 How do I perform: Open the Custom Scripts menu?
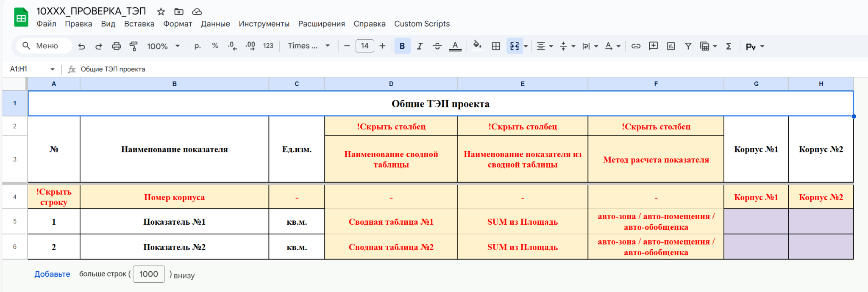coord(422,24)
